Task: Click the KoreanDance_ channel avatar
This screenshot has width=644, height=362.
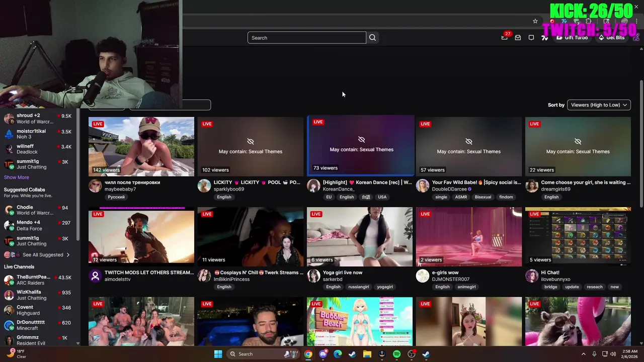Action: [313, 186]
